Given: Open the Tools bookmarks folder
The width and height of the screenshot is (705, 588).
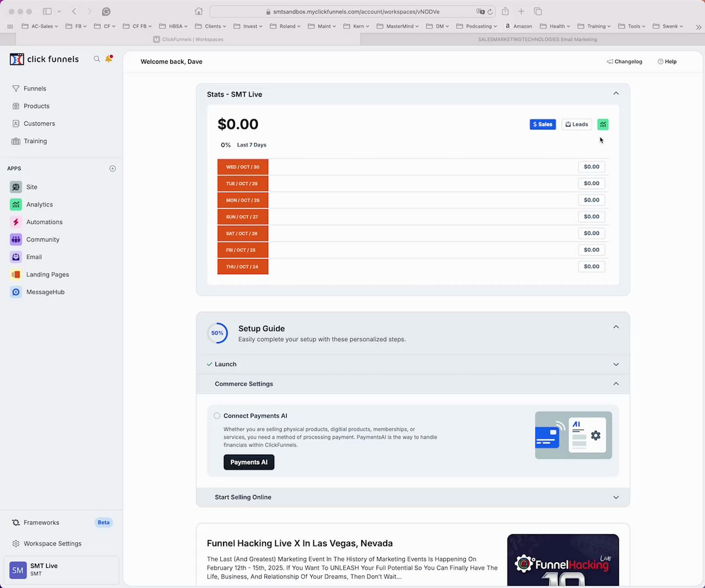Looking at the screenshot, I should coord(633,26).
